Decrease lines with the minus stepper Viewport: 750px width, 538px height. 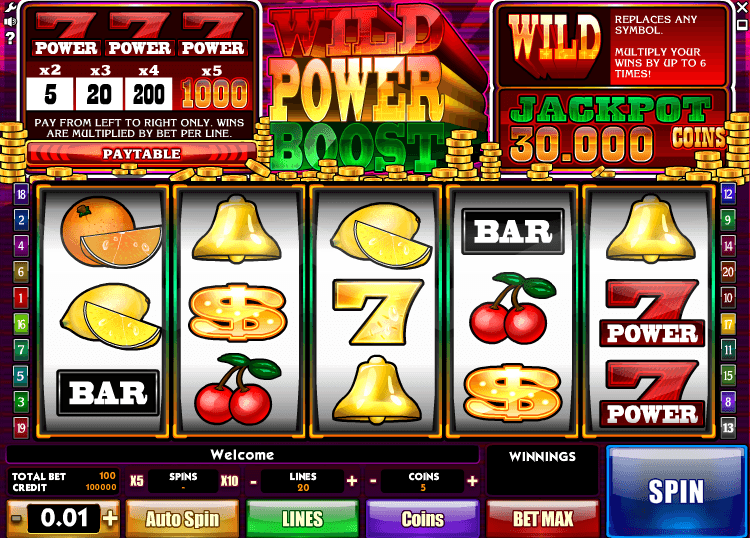254,482
